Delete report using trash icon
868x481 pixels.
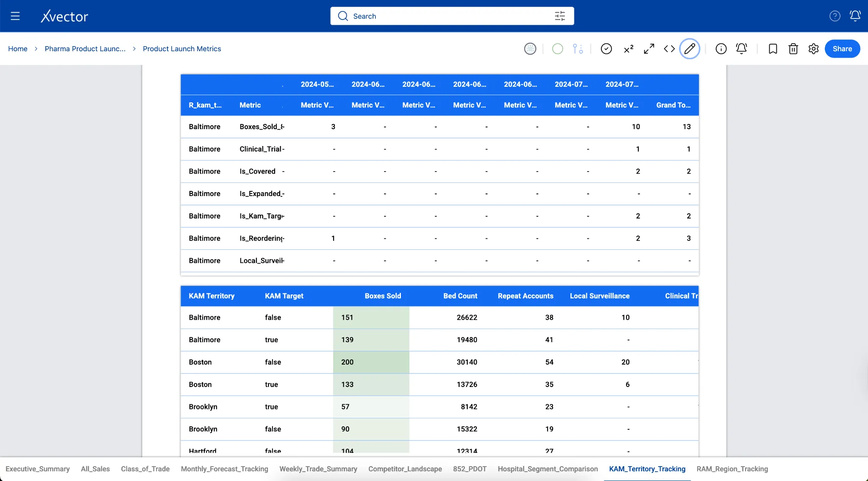click(x=793, y=49)
